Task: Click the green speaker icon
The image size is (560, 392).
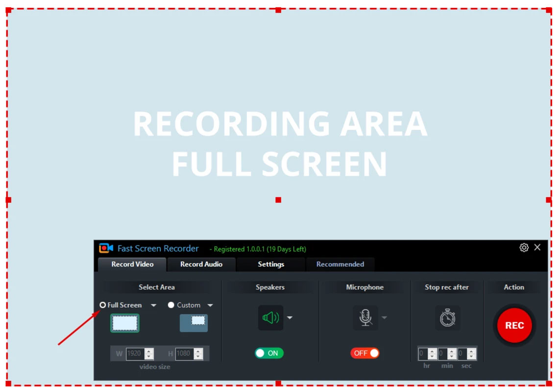Action: (270, 318)
